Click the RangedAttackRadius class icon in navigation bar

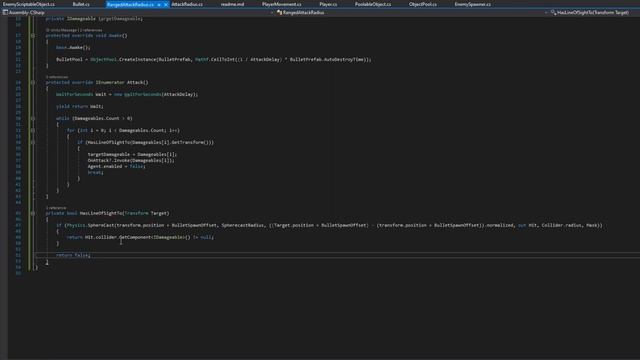pyautogui.click(x=280, y=13)
